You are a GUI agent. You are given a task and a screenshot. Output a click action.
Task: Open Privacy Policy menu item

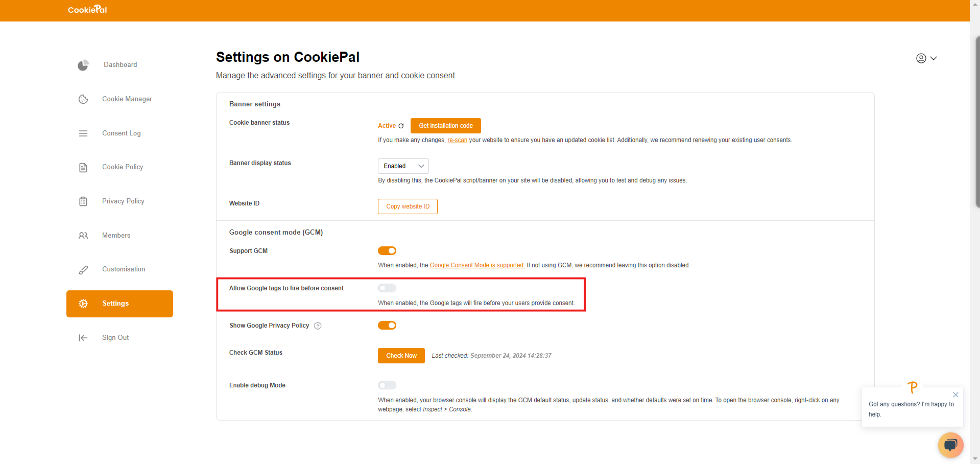pyautogui.click(x=120, y=201)
